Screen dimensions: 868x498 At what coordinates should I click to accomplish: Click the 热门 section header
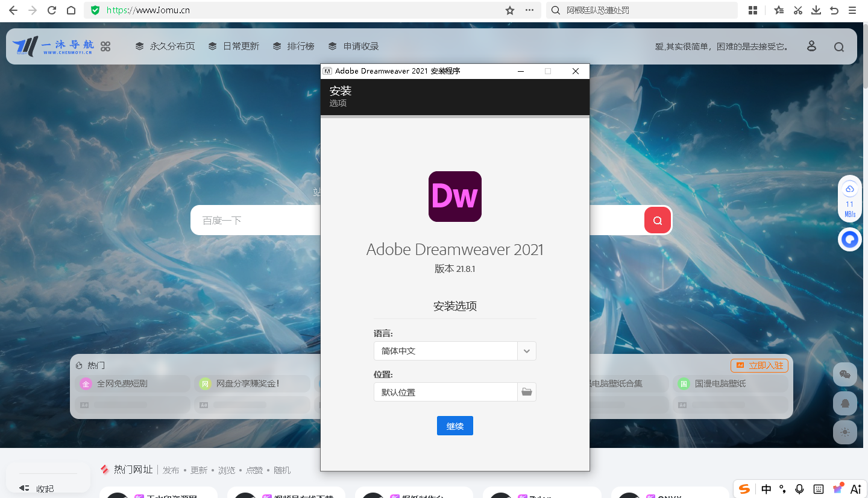91,365
